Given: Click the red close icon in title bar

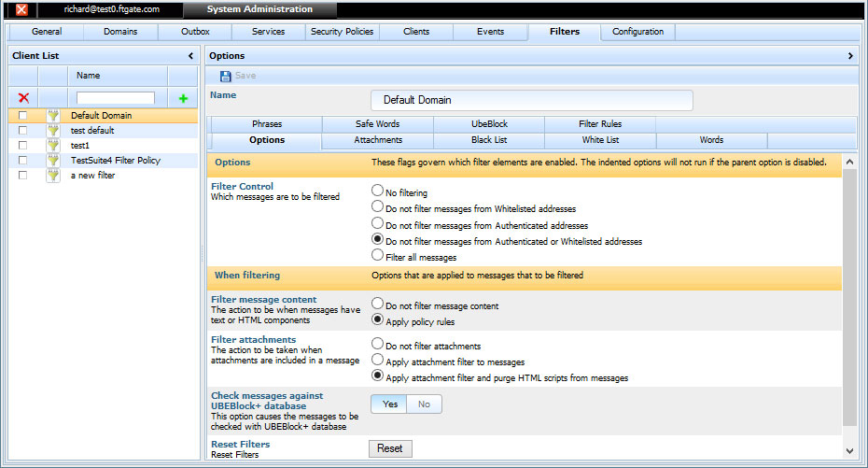Looking at the screenshot, I should pos(21,9).
